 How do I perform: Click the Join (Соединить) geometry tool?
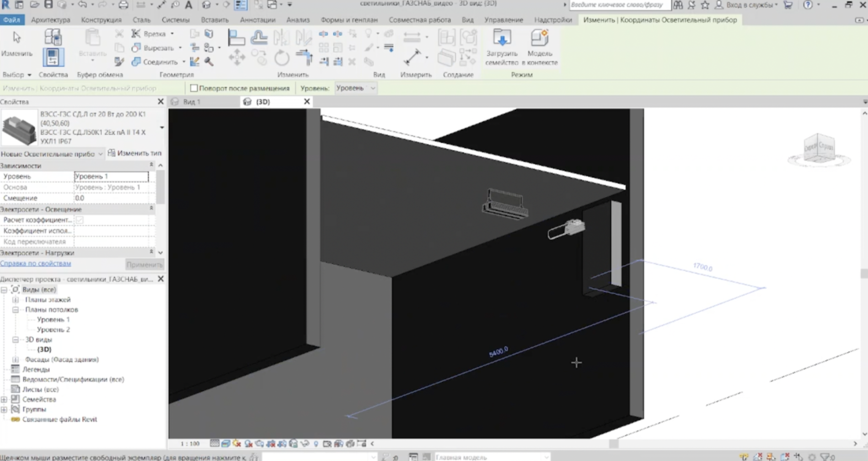point(155,62)
